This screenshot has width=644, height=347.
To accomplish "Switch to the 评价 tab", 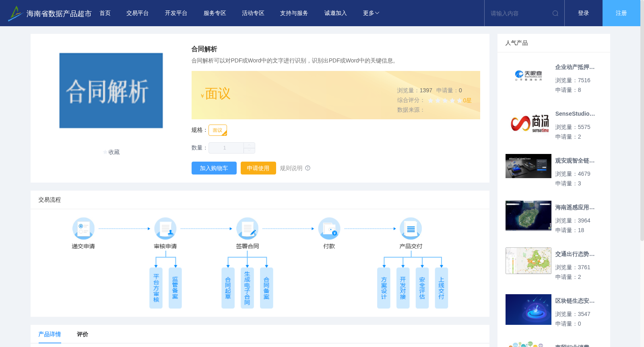I will click(x=83, y=334).
